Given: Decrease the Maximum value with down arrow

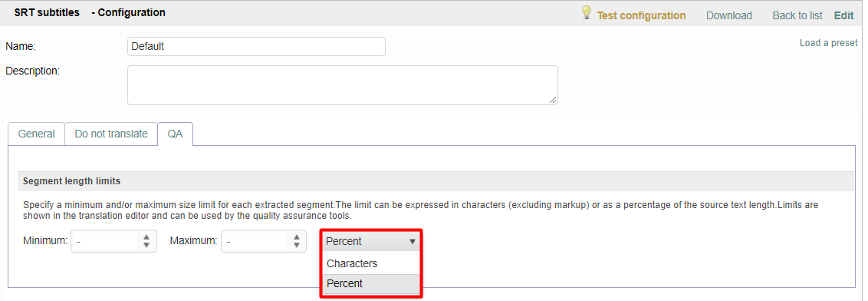Looking at the screenshot, I should pyautogui.click(x=296, y=245).
